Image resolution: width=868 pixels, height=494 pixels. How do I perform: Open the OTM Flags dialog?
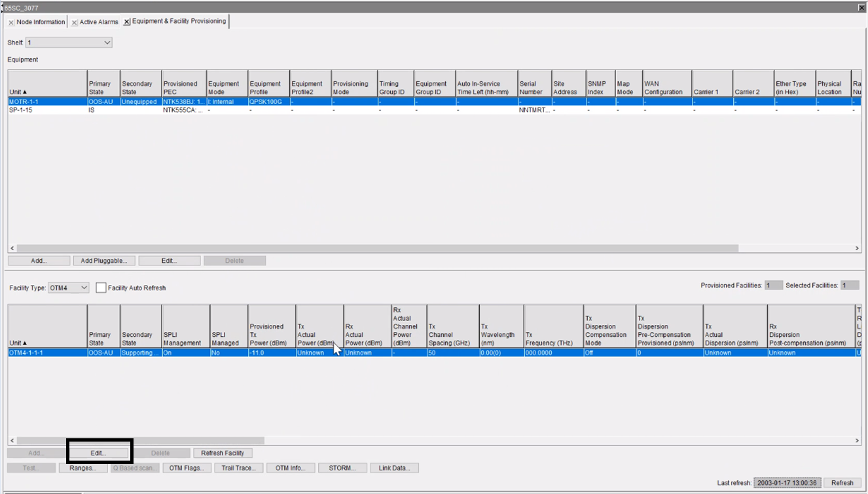pos(187,467)
